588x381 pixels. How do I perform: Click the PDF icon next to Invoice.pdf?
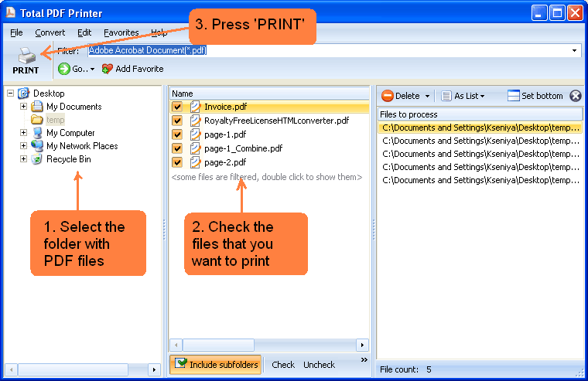tap(195, 107)
